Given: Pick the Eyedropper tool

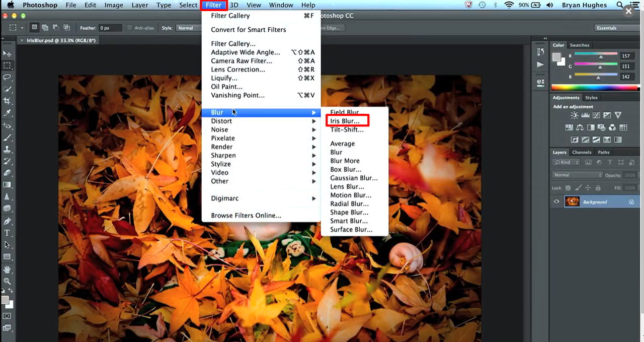Looking at the screenshot, I should pyautogui.click(x=7, y=113).
